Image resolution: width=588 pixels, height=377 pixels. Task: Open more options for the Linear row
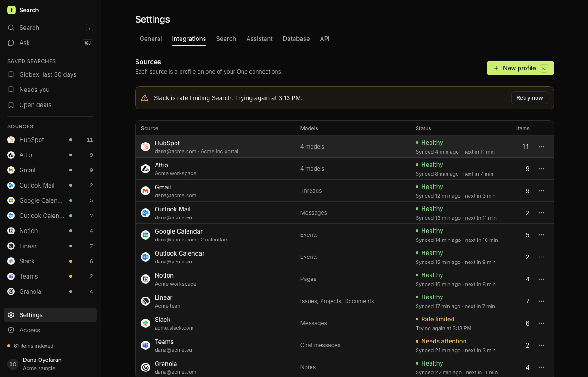click(x=542, y=301)
